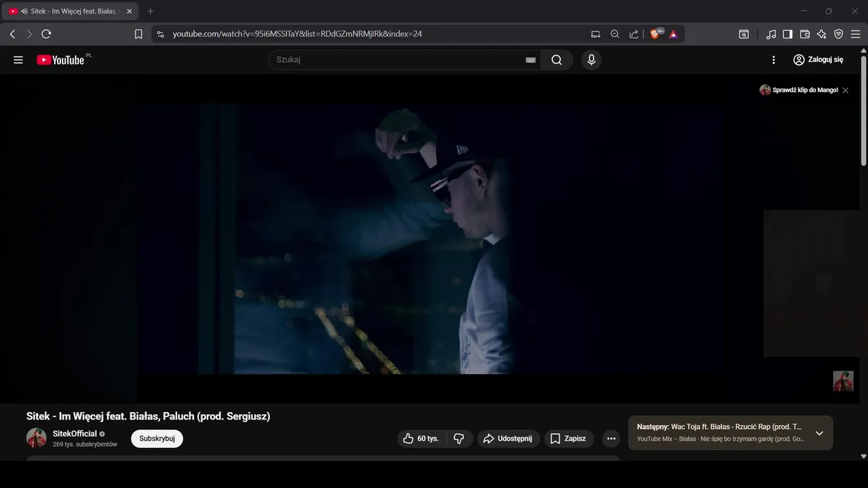Open more actions ellipsis under video
This screenshot has height=488, width=868.
tap(611, 439)
